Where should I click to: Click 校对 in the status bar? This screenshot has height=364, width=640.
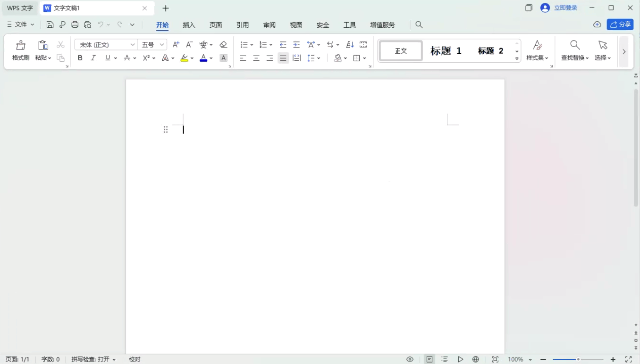coord(135,359)
